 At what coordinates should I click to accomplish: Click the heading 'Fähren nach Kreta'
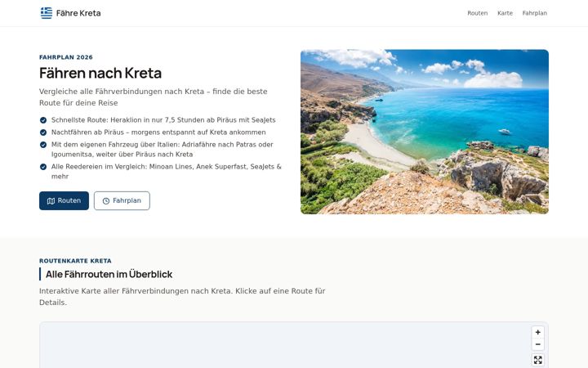tap(100, 73)
